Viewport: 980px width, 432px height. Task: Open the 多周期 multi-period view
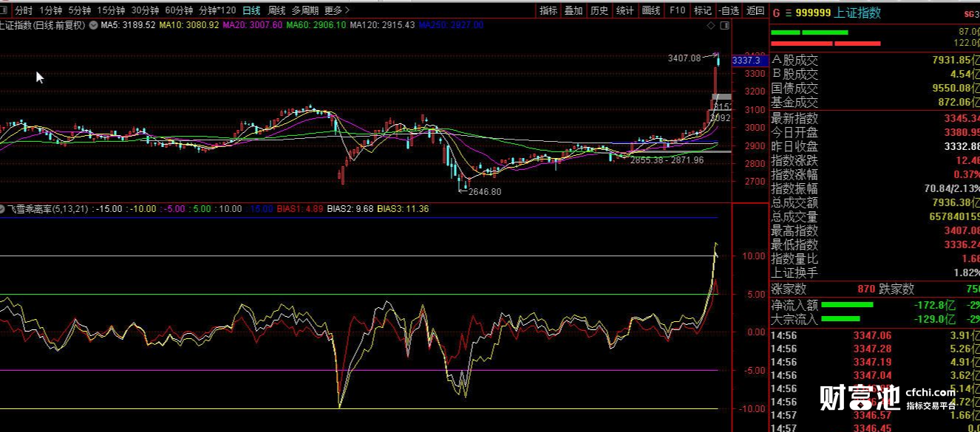coord(305,10)
